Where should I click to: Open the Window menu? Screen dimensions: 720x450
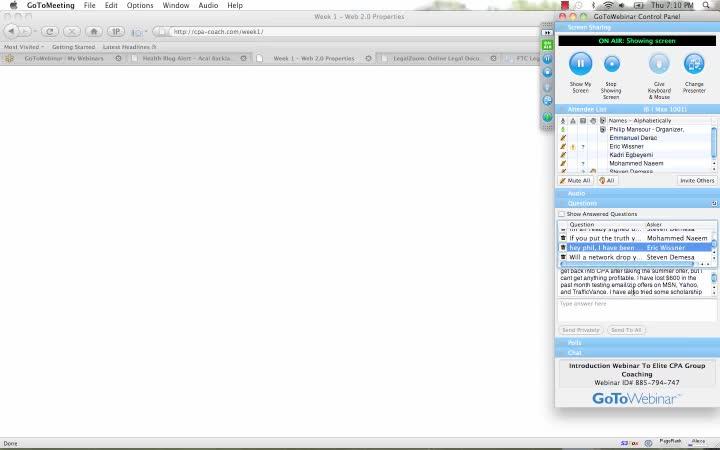pos(176,6)
